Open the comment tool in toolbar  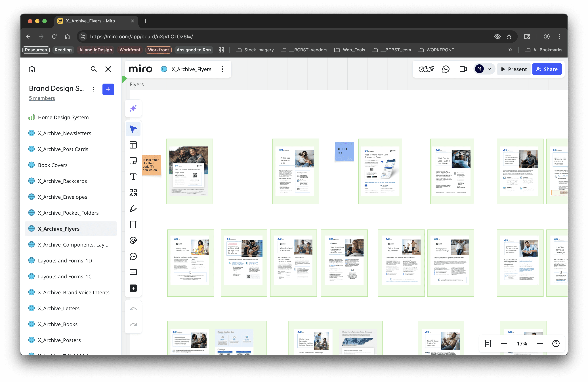point(133,256)
